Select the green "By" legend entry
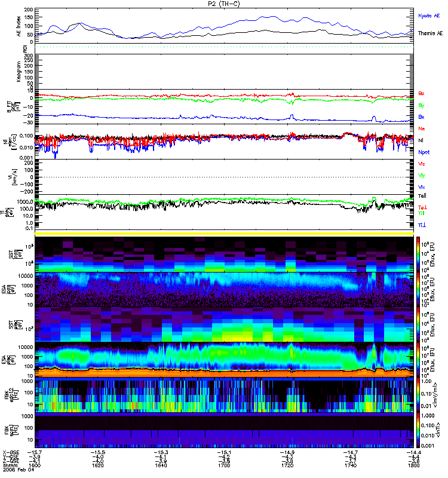 (421, 106)
